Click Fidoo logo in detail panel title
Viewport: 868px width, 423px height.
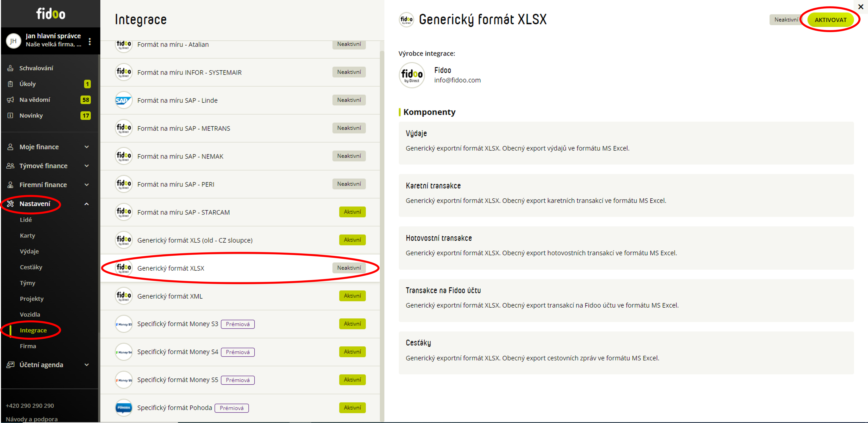[406, 20]
